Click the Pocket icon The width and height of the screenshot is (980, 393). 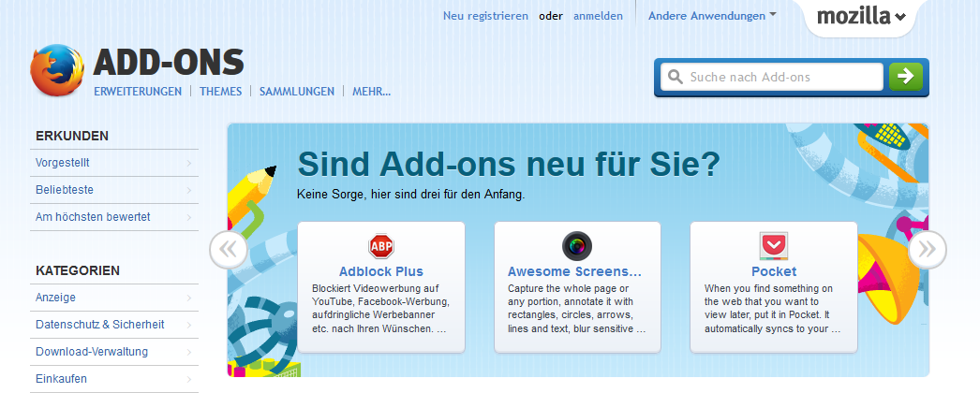774,246
